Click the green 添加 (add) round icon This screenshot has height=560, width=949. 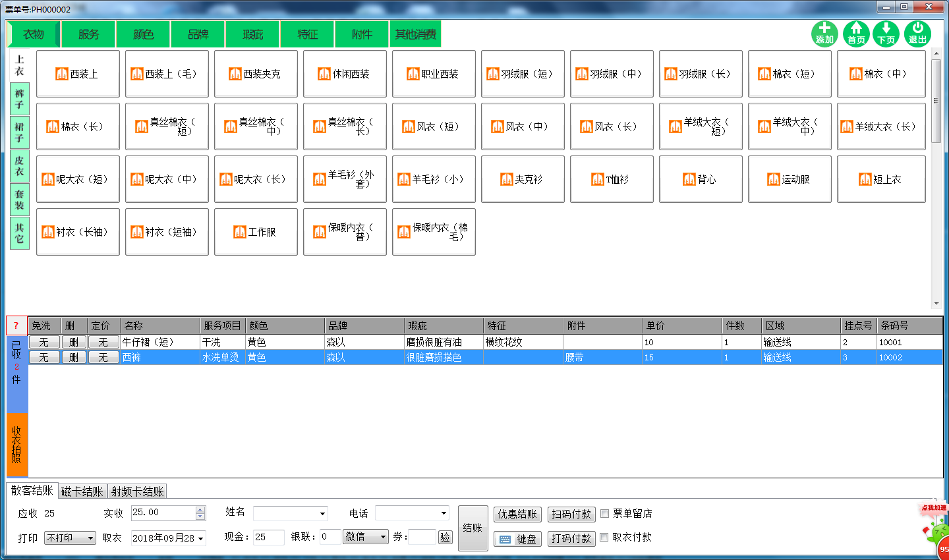824,34
